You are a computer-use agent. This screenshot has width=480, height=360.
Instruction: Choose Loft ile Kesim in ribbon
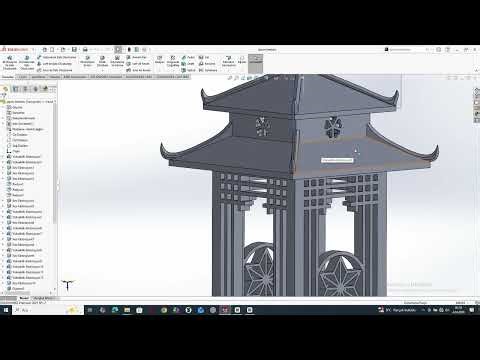click(x=138, y=64)
